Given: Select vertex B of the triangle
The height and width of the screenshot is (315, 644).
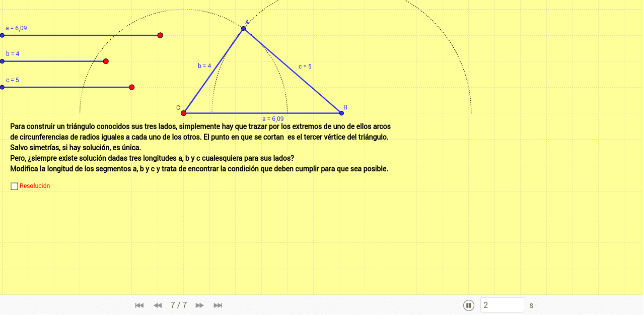Looking at the screenshot, I should click(341, 113).
